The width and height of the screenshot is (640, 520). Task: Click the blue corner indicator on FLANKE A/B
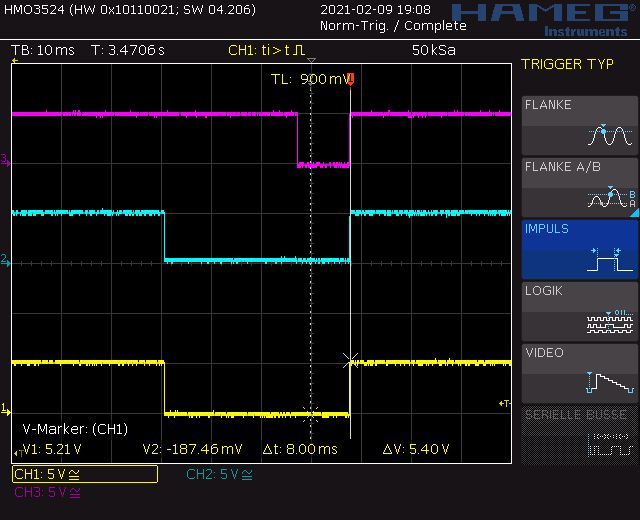point(634,213)
